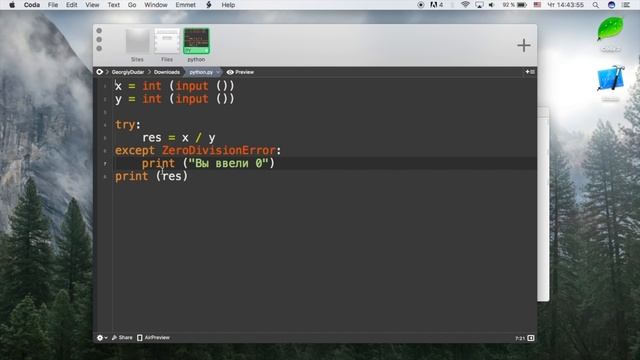Image resolution: width=640 pixels, height=360 pixels.
Task: Open the View menu
Action: tap(92, 5)
